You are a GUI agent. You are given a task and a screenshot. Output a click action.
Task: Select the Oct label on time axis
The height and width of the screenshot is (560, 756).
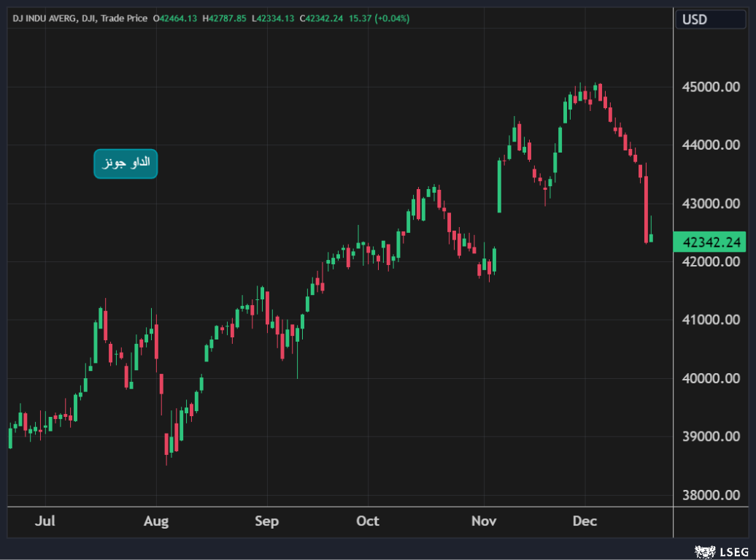point(368,521)
